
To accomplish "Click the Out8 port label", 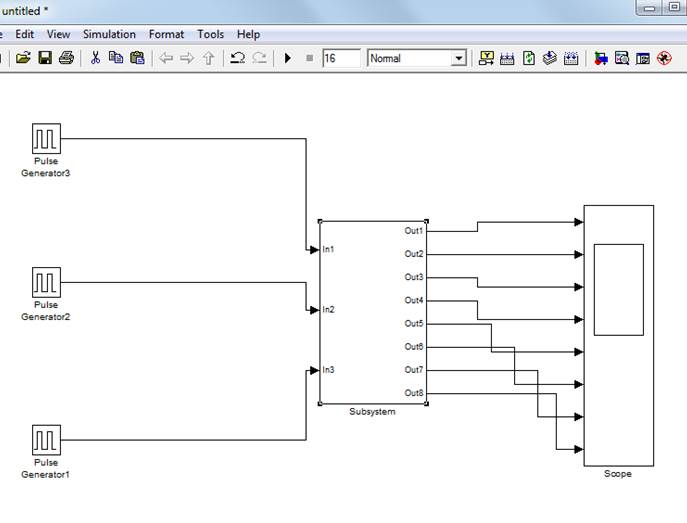I will (x=414, y=393).
